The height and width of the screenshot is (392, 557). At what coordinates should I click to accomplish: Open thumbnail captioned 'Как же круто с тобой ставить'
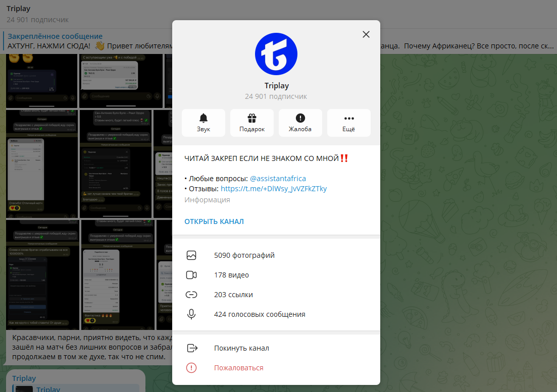tap(42, 275)
